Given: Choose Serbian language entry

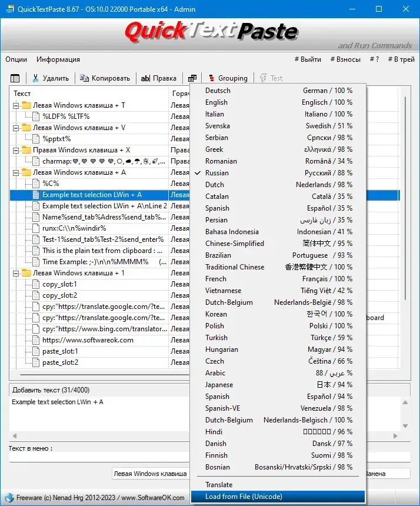Looking at the screenshot, I should pyautogui.click(x=278, y=138).
